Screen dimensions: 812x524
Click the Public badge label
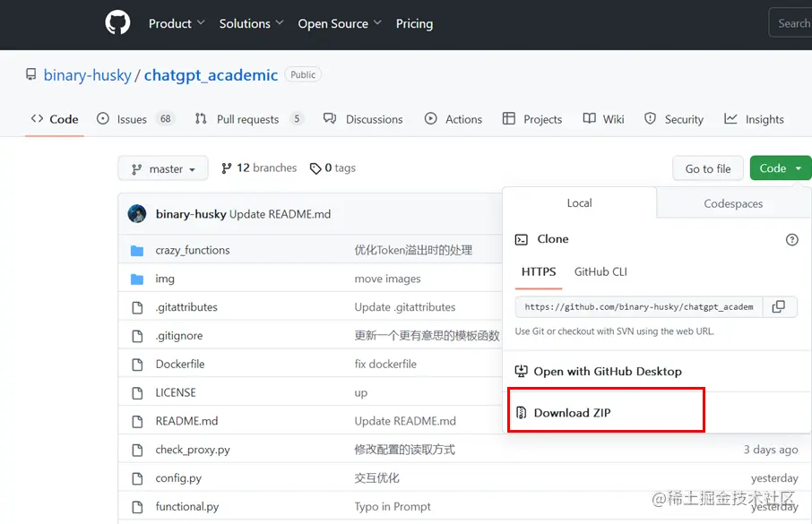point(303,74)
